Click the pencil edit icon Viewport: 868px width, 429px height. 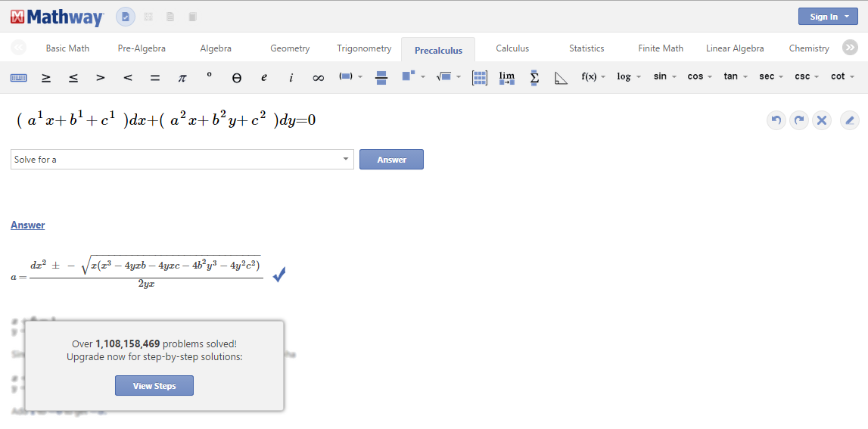849,120
